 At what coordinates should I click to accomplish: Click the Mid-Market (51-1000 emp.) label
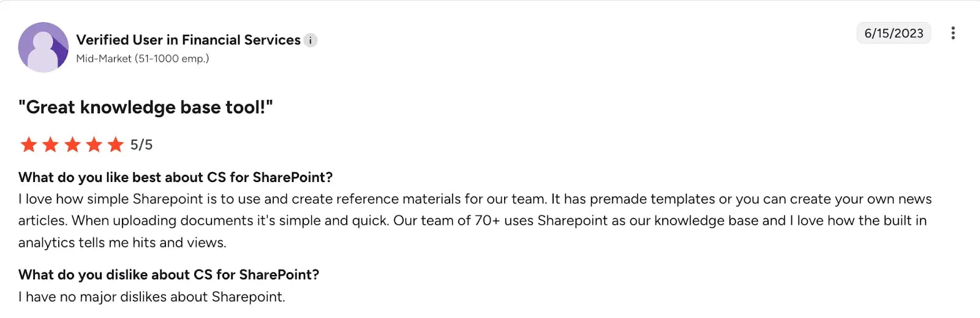[142, 59]
